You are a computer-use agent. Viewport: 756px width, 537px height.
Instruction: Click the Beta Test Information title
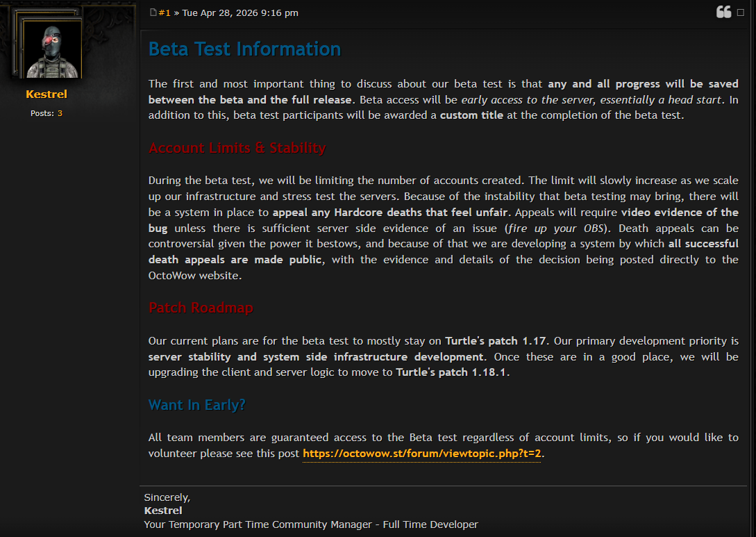pyautogui.click(x=245, y=49)
